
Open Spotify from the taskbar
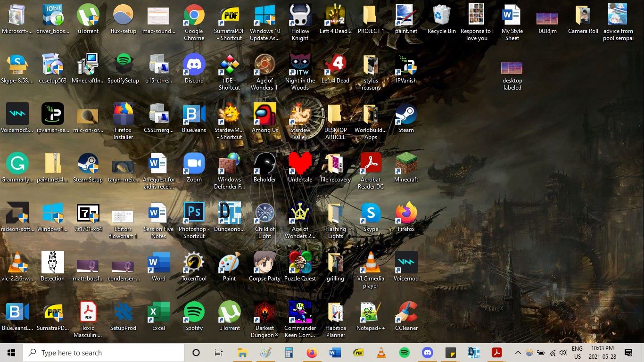[x=404, y=352]
